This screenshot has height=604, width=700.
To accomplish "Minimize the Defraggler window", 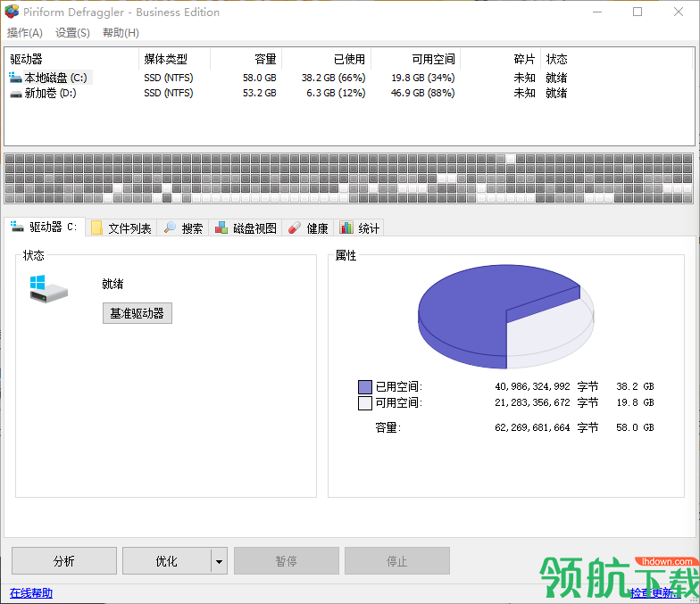I will [597, 12].
